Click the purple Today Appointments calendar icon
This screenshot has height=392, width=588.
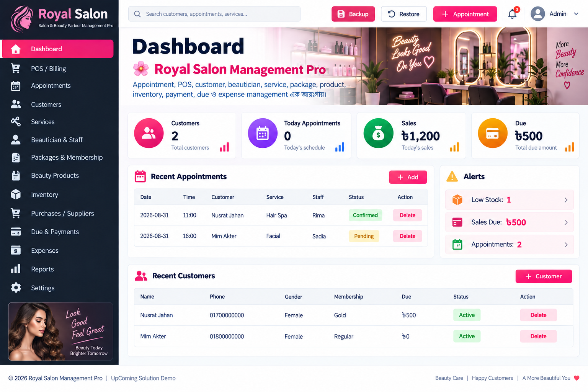[263, 133]
